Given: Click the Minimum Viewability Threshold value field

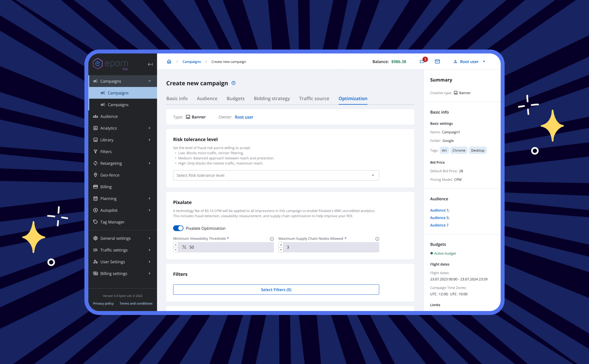Looking at the screenshot, I should coord(226,247).
